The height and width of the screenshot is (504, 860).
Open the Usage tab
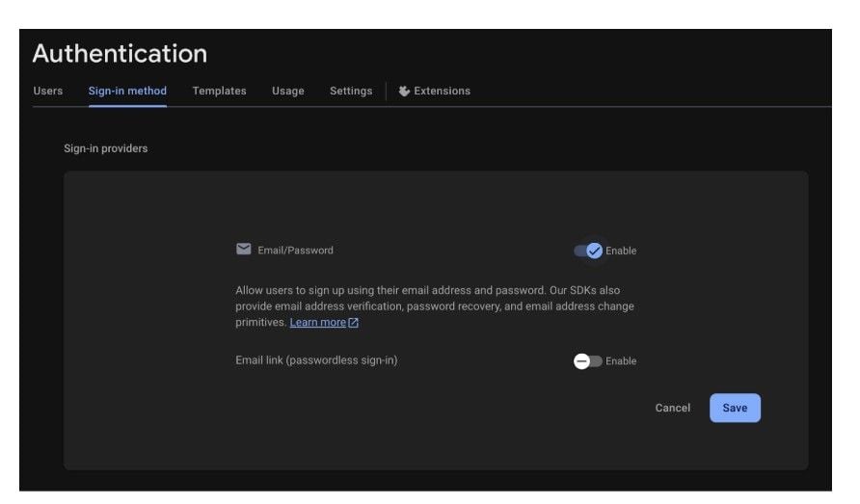pos(288,91)
